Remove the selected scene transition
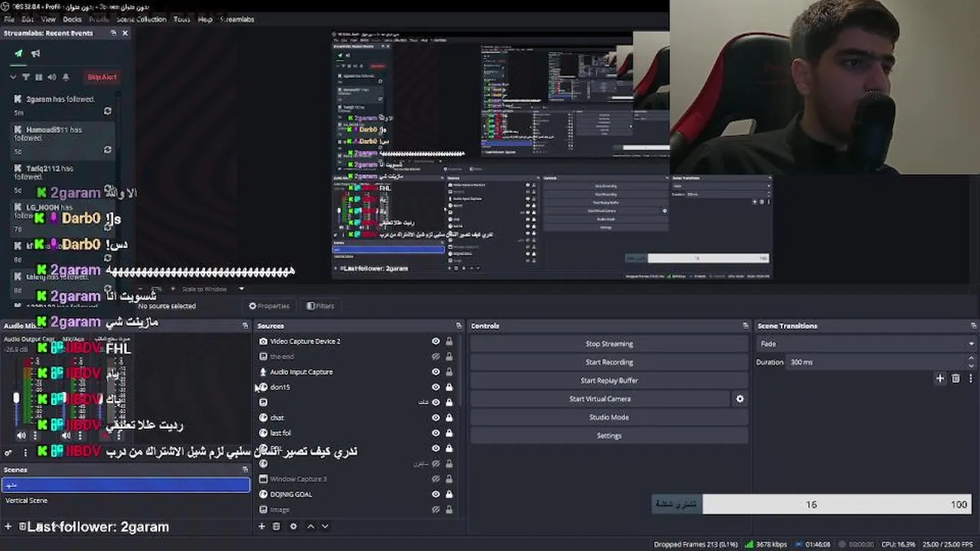 955,378
